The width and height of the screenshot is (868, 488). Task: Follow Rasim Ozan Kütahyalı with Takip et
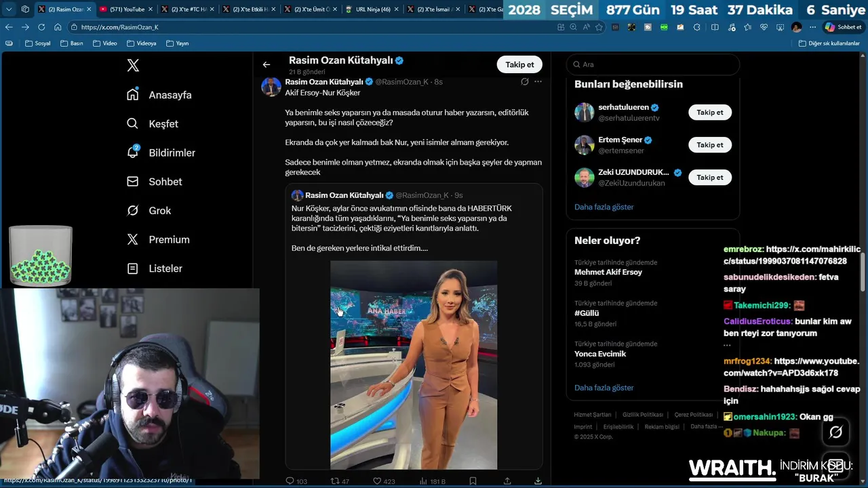pos(519,64)
